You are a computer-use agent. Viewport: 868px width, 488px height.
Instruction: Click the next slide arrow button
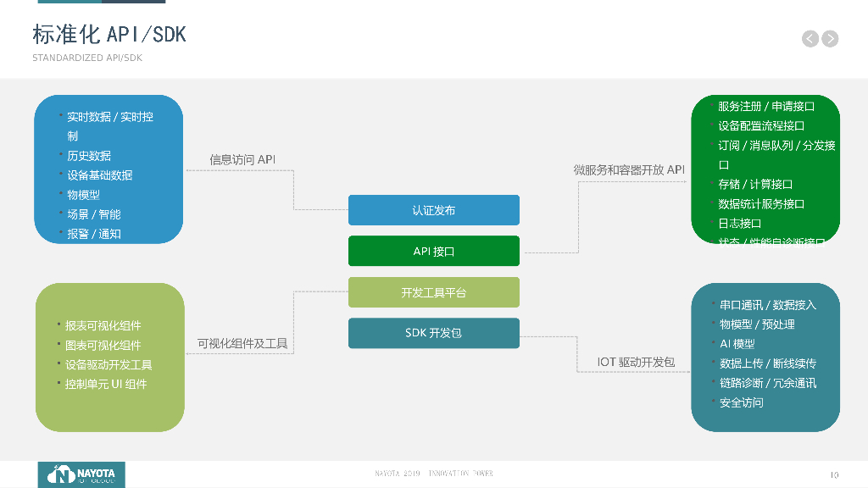pyautogui.click(x=830, y=38)
